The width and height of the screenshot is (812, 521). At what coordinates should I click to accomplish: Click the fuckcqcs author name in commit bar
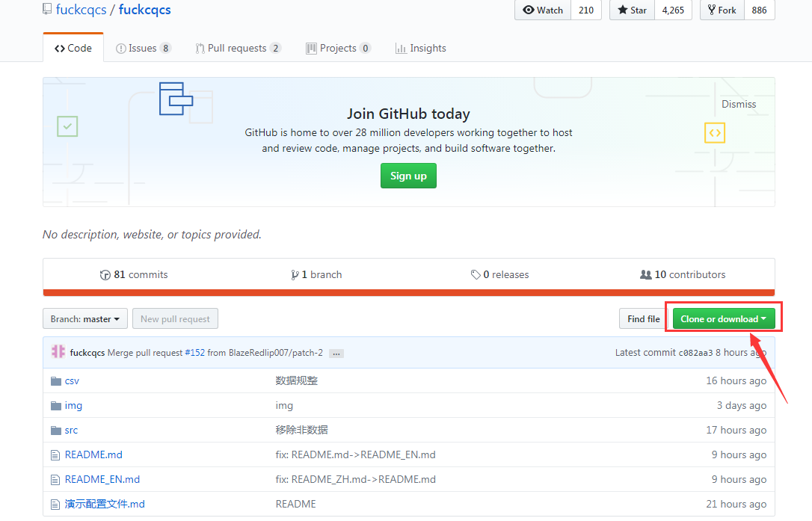87,353
